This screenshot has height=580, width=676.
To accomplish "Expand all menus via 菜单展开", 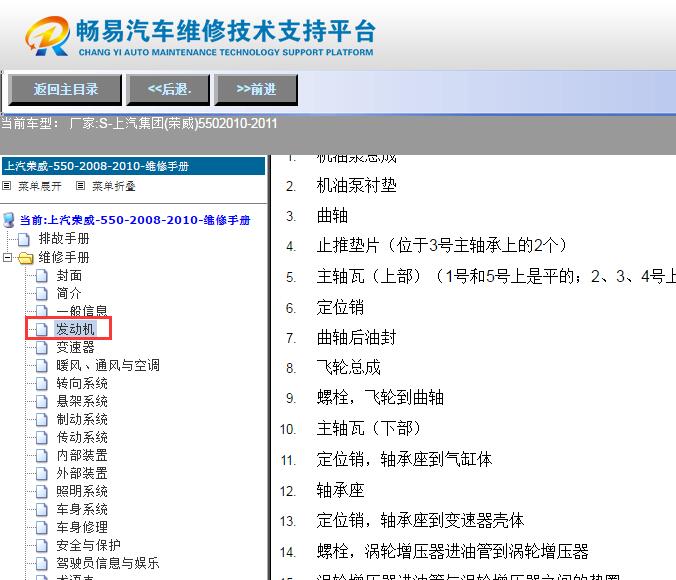I will click(x=40, y=186).
